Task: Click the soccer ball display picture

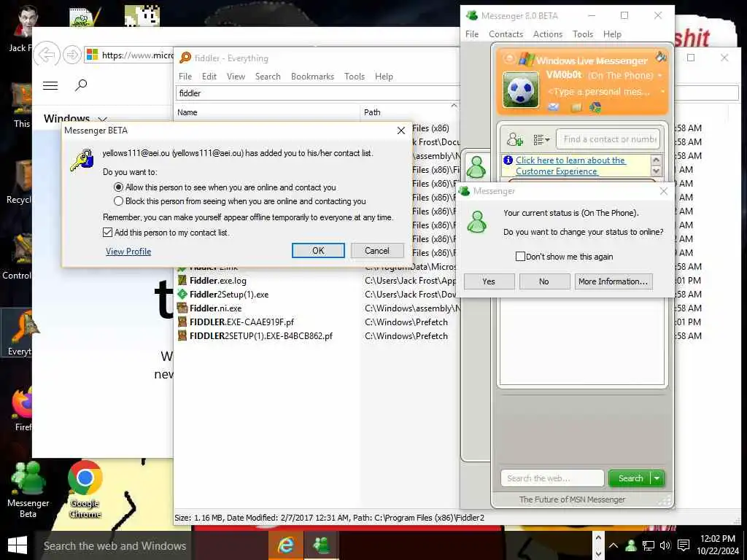Action: [x=521, y=90]
